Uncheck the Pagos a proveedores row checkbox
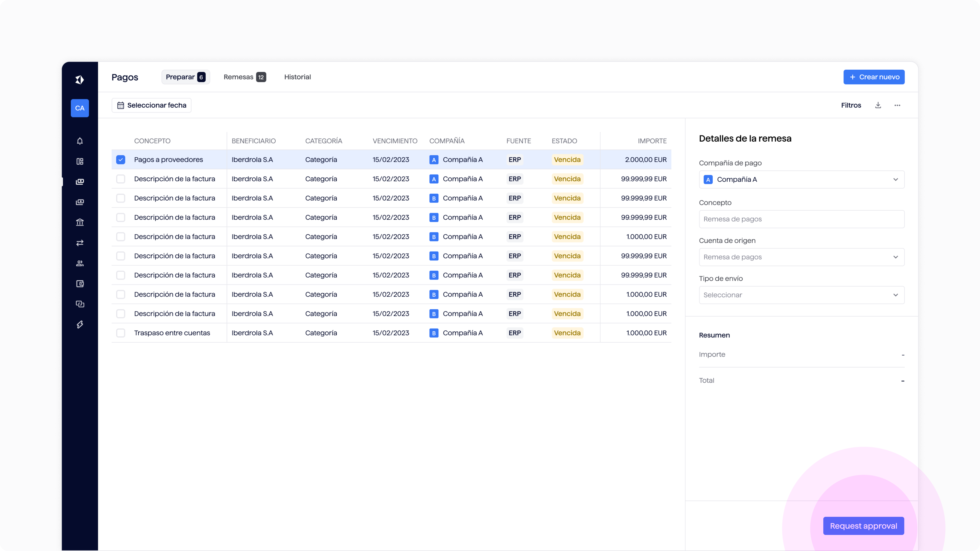The width and height of the screenshot is (980, 551). tap(121, 160)
